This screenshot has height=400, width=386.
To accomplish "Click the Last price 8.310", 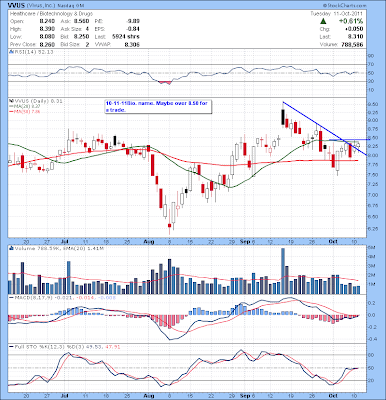I will click(x=357, y=37).
